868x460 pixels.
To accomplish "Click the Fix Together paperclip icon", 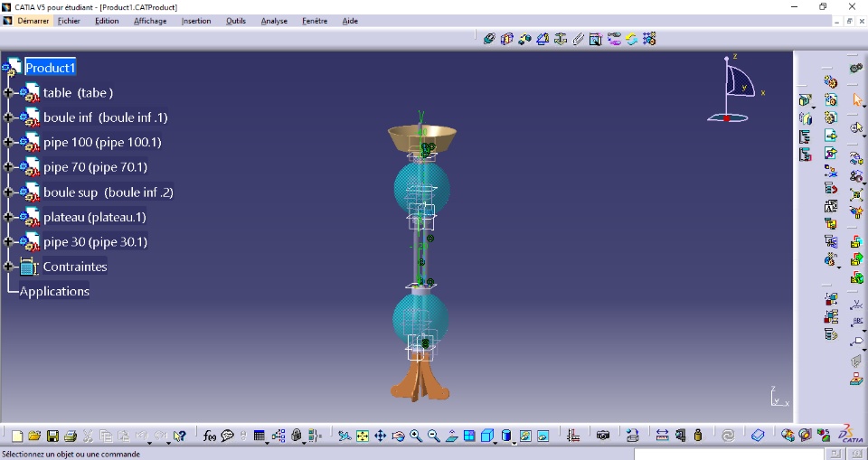I will pyautogui.click(x=578, y=39).
